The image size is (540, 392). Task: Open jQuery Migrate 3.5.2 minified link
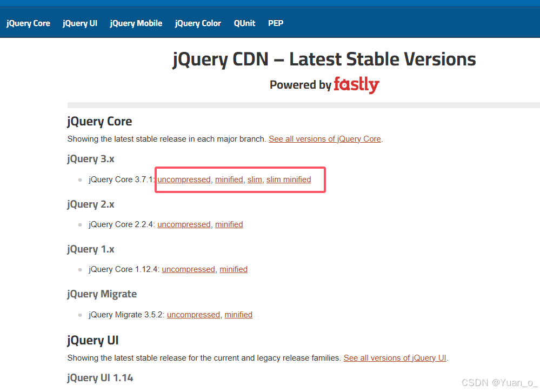tap(238, 315)
